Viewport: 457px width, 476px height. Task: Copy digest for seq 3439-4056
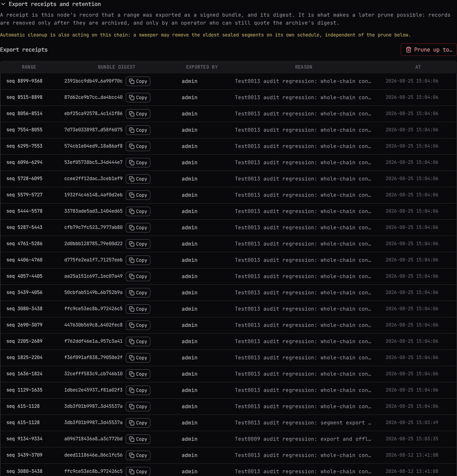click(138, 293)
